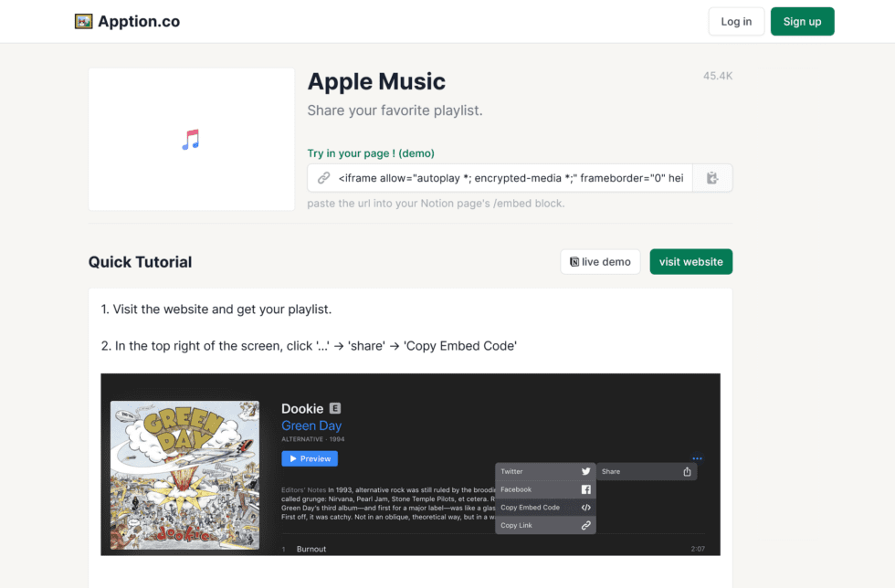895x588 pixels.
Task: Select Copy Embed Code menu entry
Action: click(531, 508)
